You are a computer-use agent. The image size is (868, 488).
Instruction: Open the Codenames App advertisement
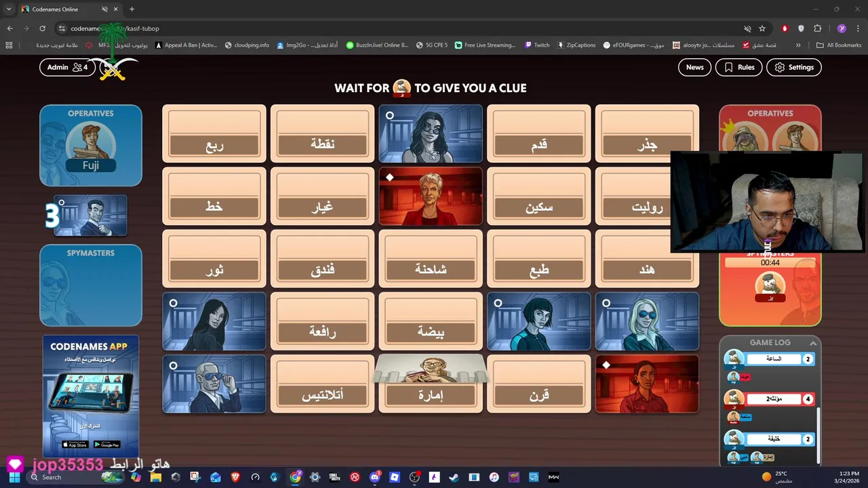coord(90,395)
